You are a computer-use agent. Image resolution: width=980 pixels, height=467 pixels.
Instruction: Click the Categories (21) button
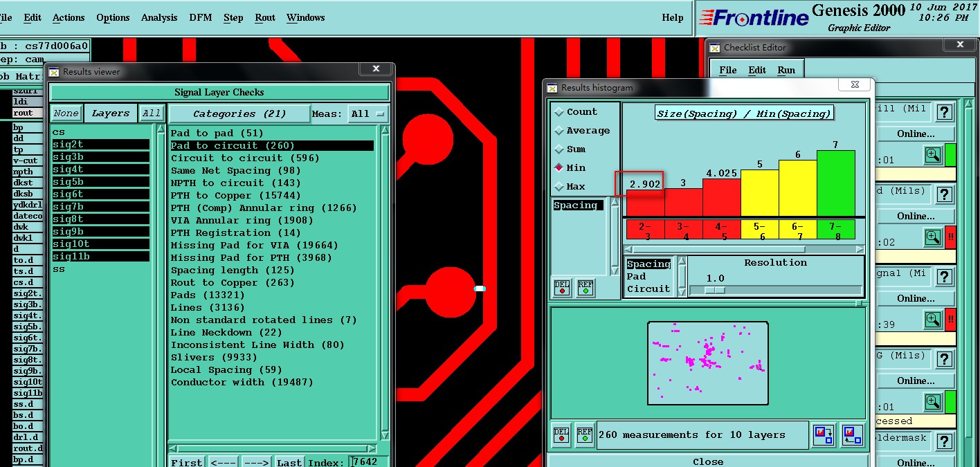[x=239, y=113]
